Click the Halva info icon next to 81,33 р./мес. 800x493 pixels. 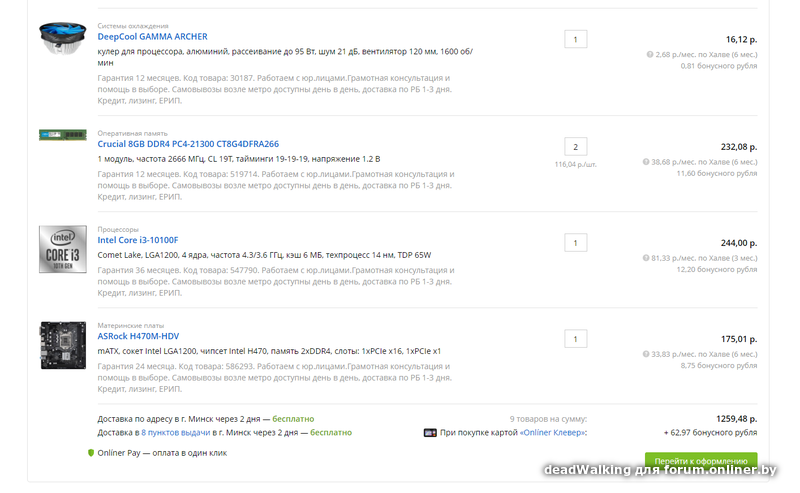coord(646,258)
